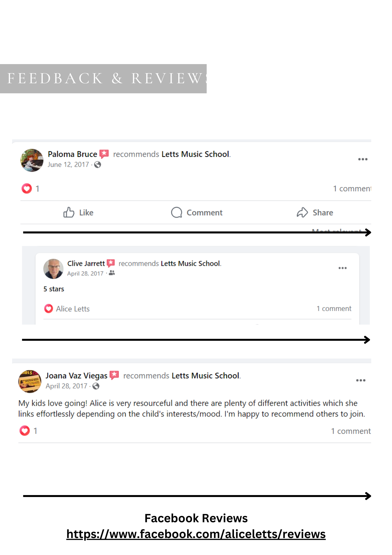Click globe privacy icon next to June 12, 2017

click(x=98, y=165)
